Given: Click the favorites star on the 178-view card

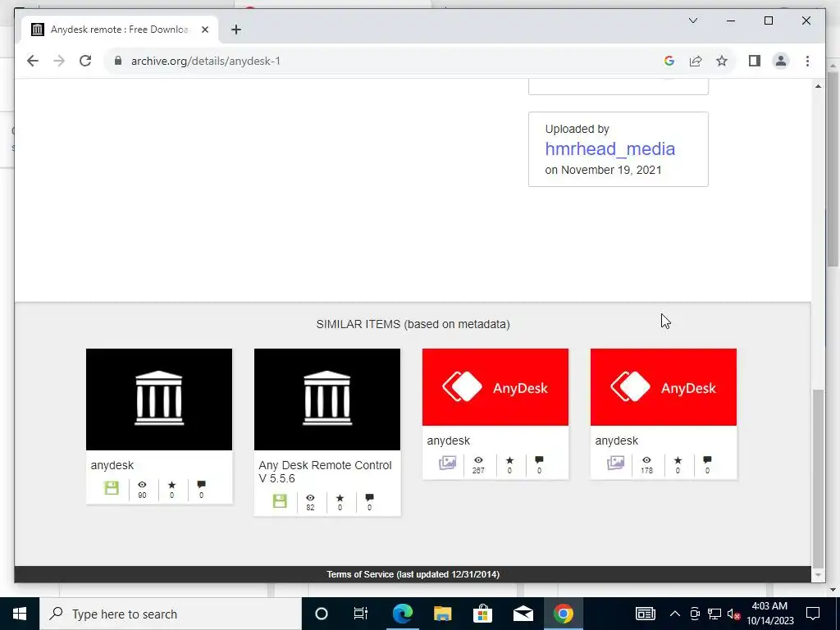Looking at the screenshot, I should (678, 460).
